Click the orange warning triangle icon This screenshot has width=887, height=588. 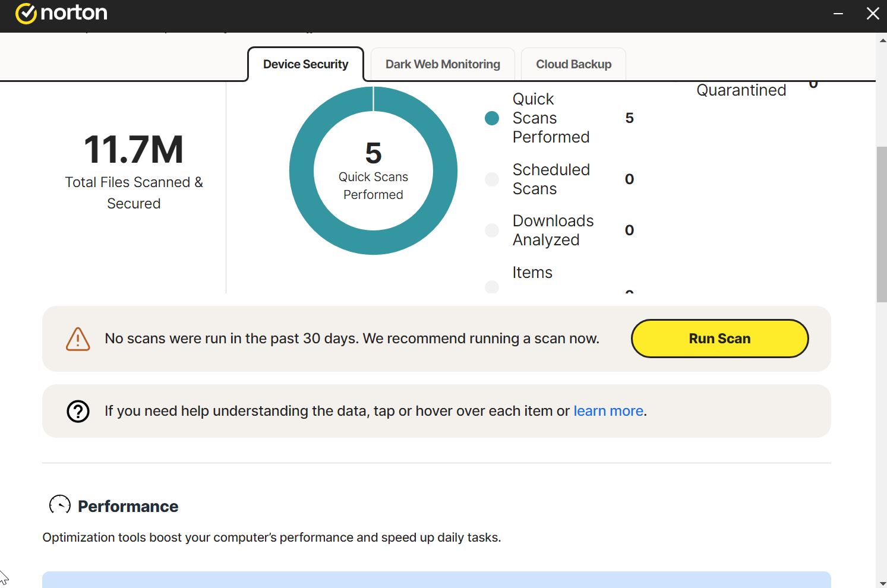(x=78, y=339)
